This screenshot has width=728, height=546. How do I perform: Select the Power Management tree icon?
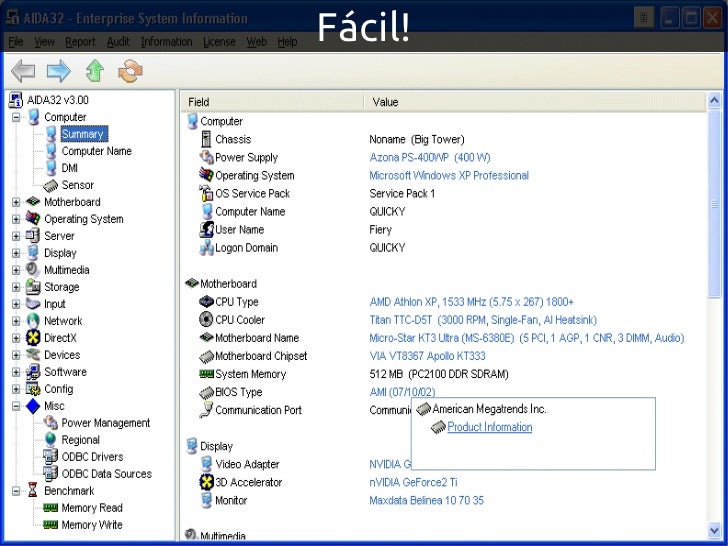point(51,423)
